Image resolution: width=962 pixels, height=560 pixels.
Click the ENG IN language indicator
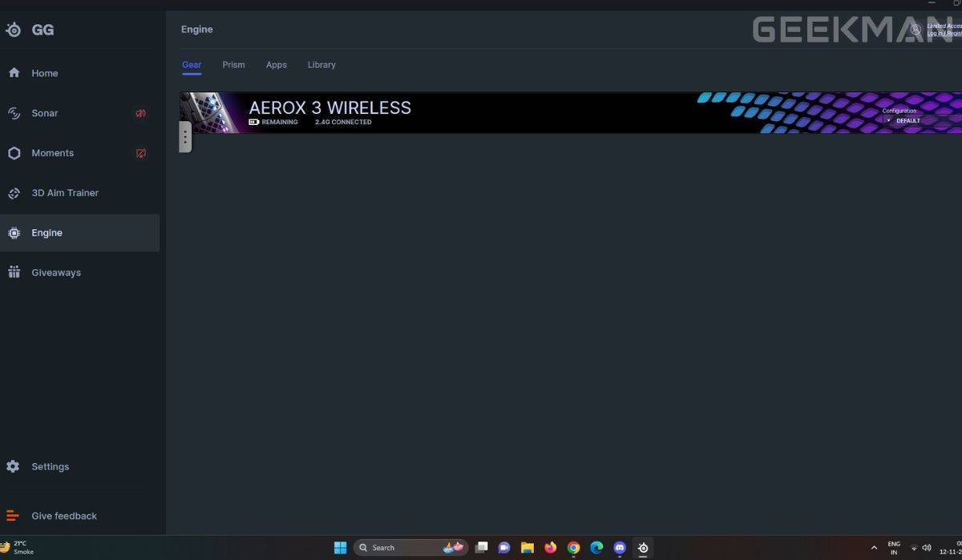[x=894, y=548]
